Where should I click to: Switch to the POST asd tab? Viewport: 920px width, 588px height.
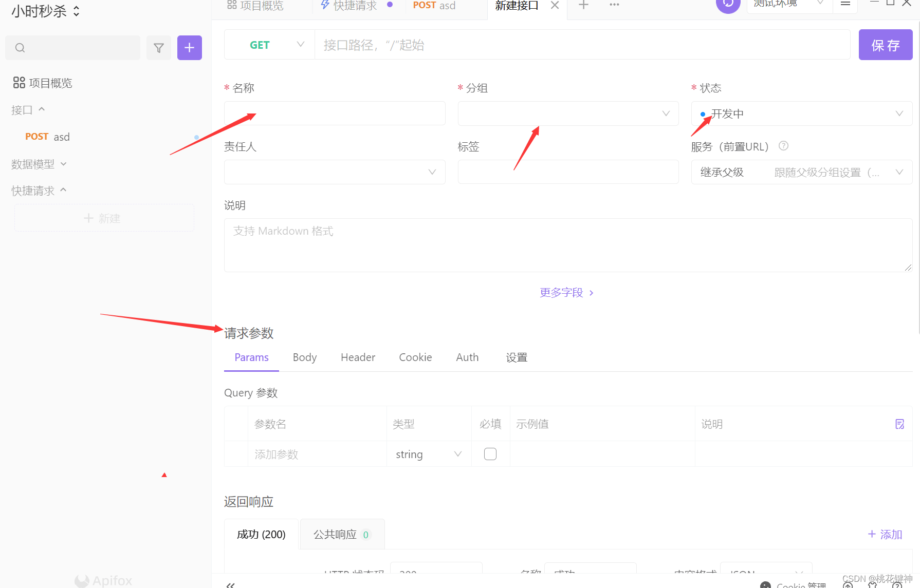434,5
